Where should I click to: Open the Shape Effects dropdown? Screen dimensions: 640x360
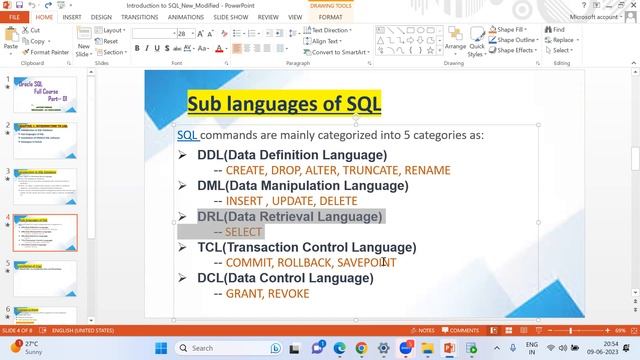tap(513, 50)
